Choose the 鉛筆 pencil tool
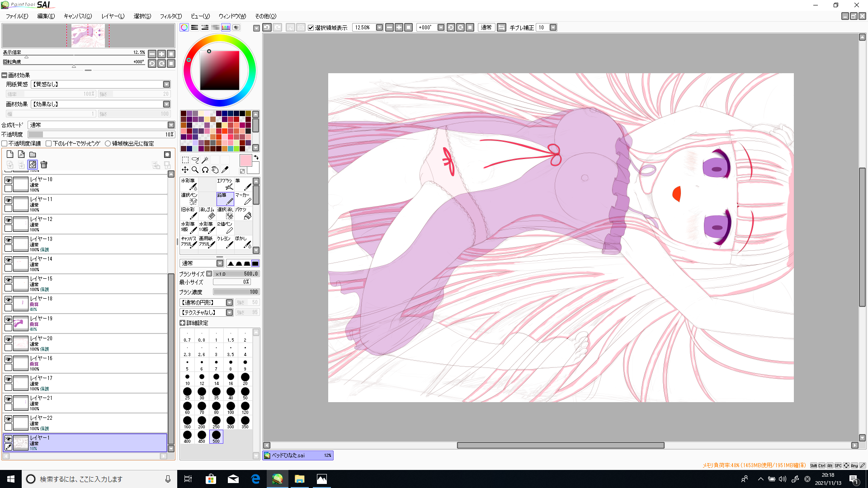This screenshot has height=488, width=868. coord(225,199)
